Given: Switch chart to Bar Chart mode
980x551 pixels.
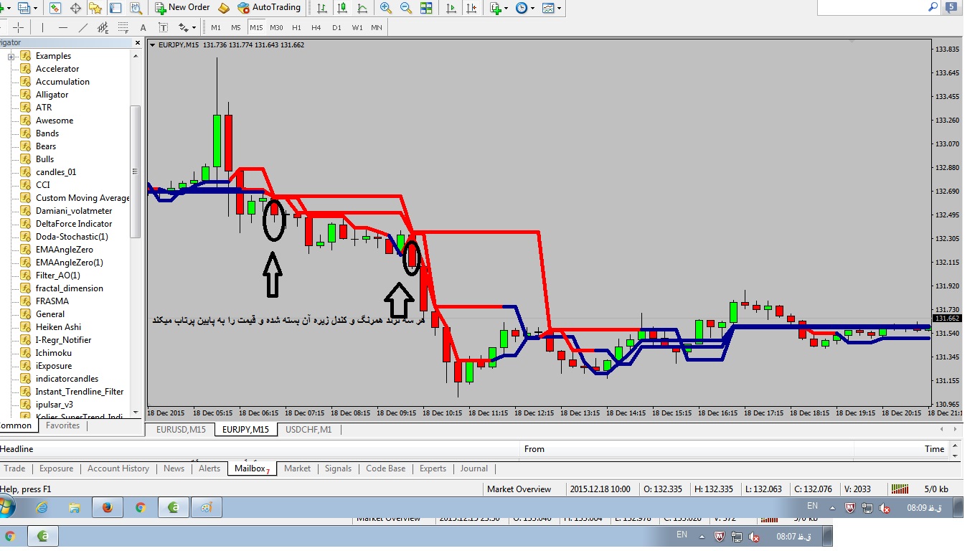Looking at the screenshot, I should point(323,8).
